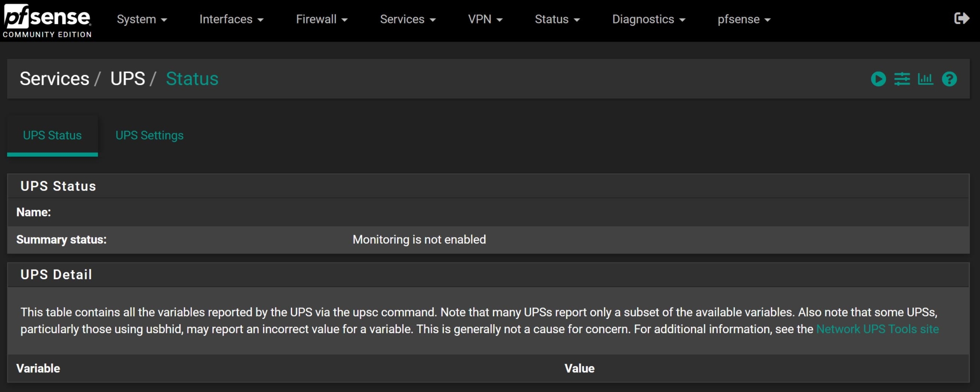
Task: Open related settings via the sliders icon
Action: coord(902,79)
